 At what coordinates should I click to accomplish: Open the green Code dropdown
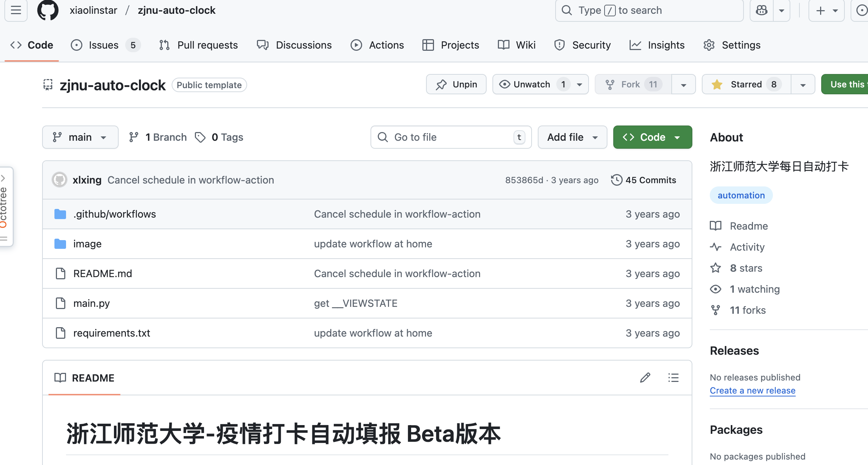tap(652, 137)
